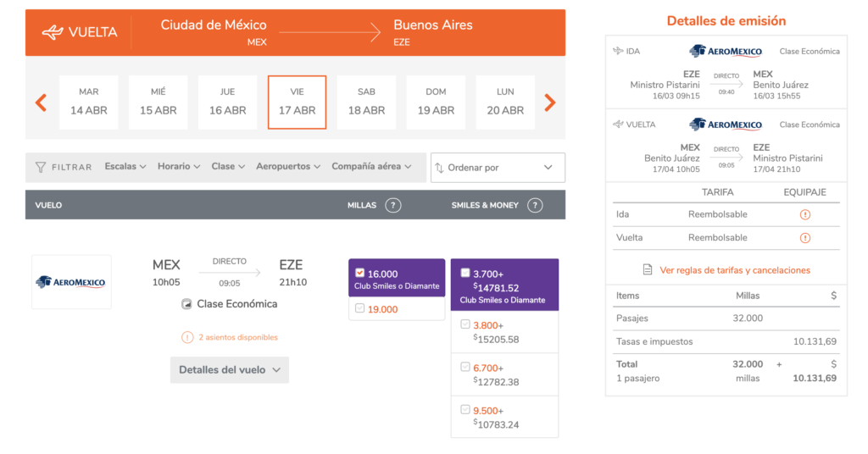Click the Ciudad de México MEX origin
Image resolution: width=868 pixels, height=454 pixels.
click(x=214, y=32)
